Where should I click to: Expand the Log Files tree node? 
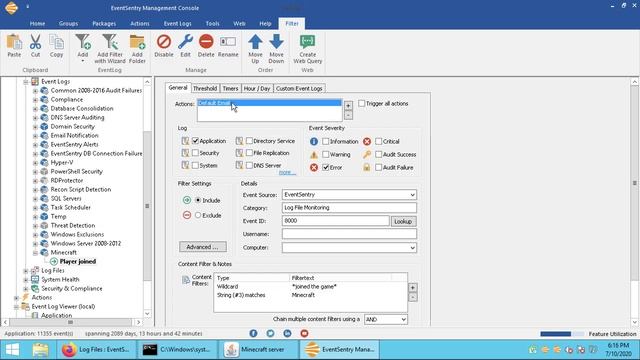click(x=26, y=271)
